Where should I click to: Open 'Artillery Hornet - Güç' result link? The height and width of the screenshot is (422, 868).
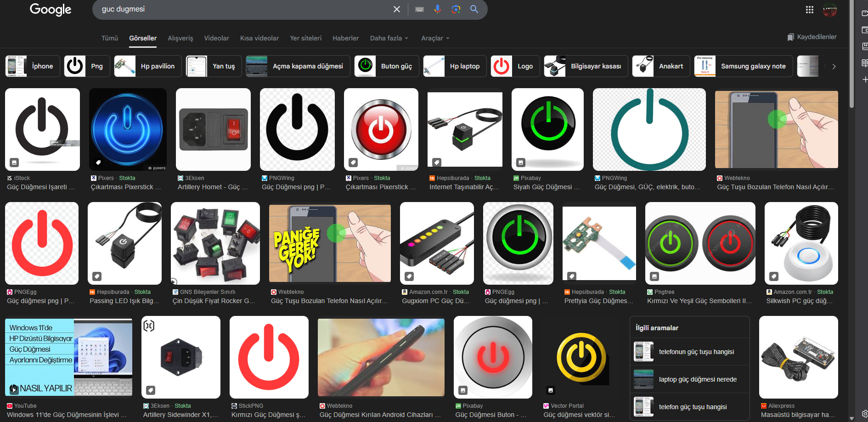[213, 187]
